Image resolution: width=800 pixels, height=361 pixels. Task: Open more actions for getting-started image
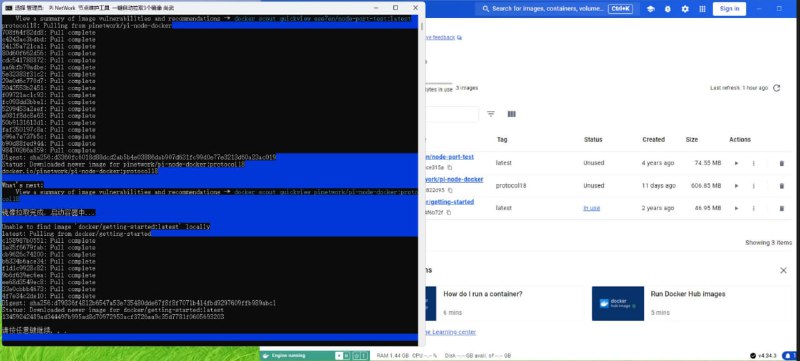coord(754,208)
